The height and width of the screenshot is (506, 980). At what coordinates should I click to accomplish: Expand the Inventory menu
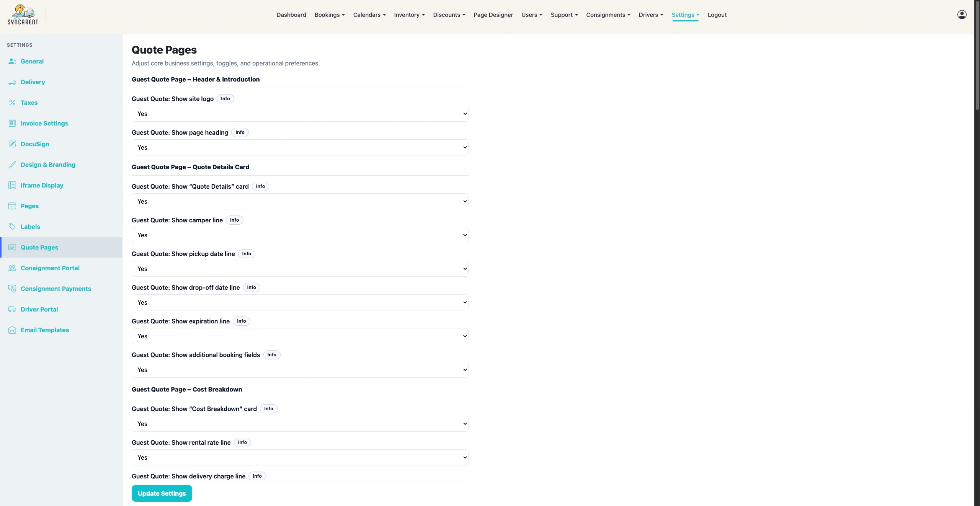[409, 15]
